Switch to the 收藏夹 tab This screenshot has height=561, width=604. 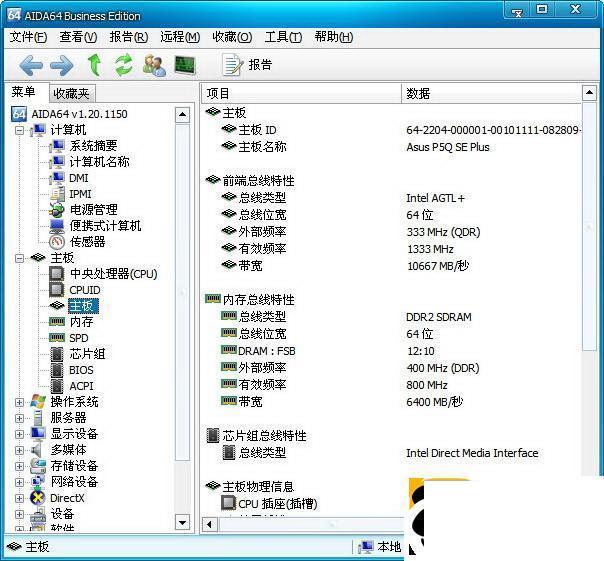[72, 93]
